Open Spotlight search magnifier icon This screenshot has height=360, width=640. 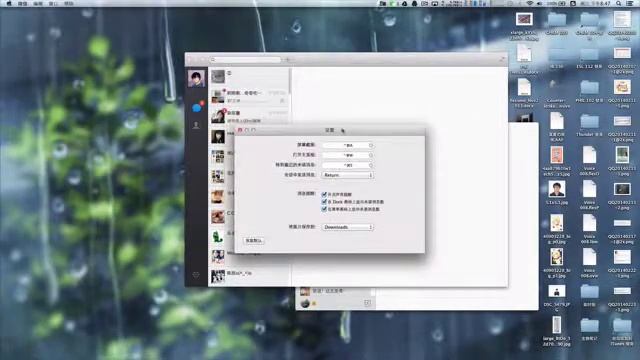tap(619, 3)
